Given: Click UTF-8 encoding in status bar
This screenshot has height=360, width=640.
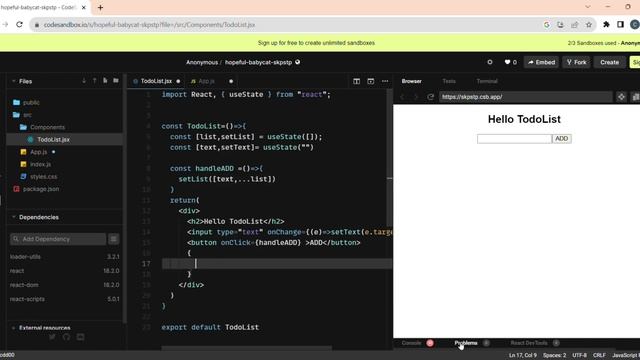Looking at the screenshot, I should (579, 355).
